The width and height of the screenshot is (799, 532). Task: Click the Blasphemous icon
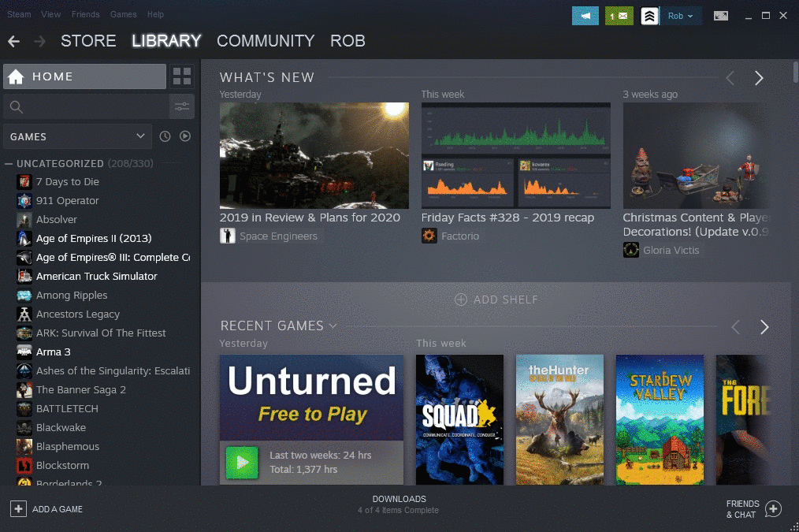(x=24, y=447)
